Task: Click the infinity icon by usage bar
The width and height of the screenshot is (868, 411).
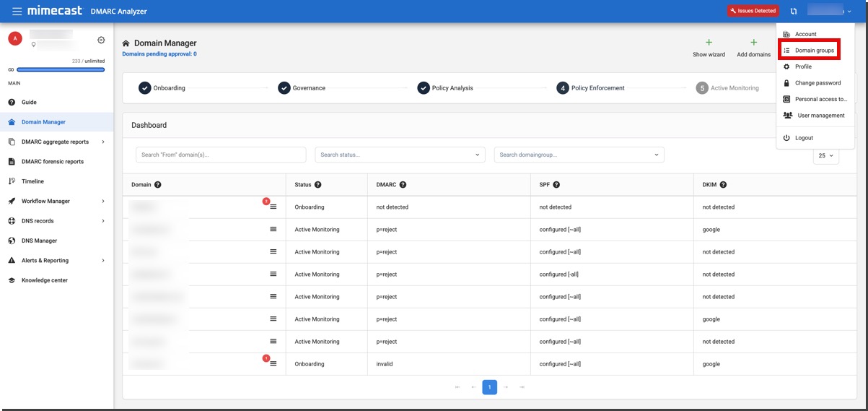Action: click(11, 70)
